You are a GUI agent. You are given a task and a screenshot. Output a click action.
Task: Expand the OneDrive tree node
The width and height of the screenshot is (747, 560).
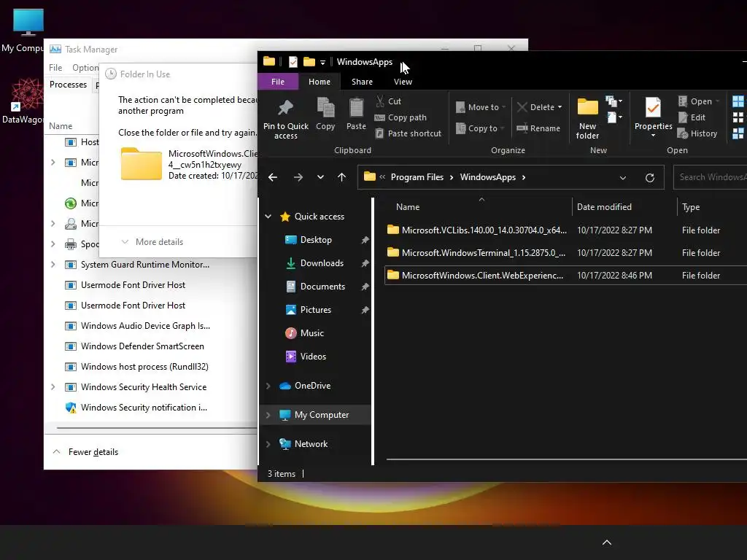(x=268, y=386)
